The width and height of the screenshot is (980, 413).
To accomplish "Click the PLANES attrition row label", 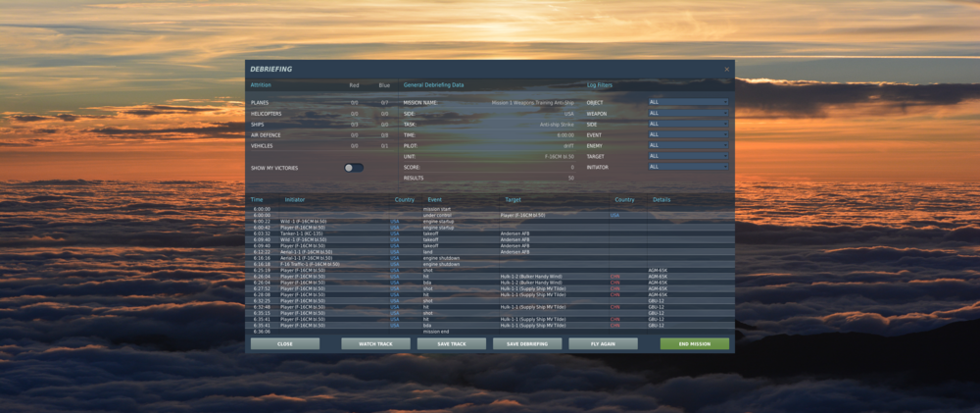I will pyautogui.click(x=259, y=103).
